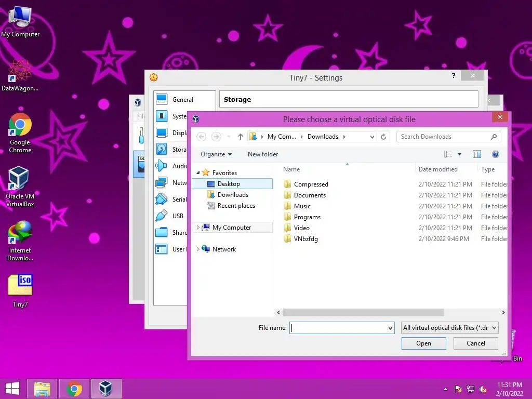Expand Network tree node
The height and width of the screenshot is (399, 532).
198,249
